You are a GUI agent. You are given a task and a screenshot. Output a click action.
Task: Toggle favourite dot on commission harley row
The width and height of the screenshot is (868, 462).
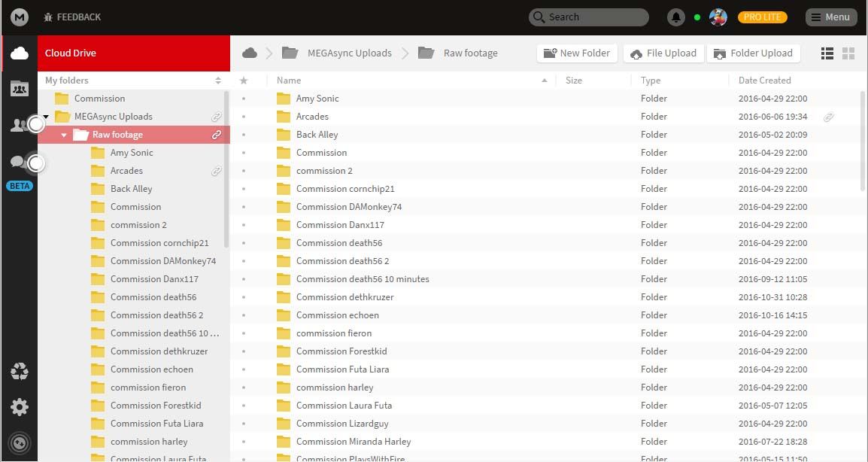(x=244, y=388)
